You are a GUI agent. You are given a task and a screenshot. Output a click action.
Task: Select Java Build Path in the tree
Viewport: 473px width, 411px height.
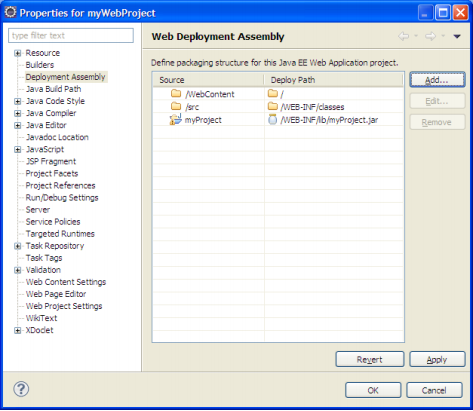[54, 89]
